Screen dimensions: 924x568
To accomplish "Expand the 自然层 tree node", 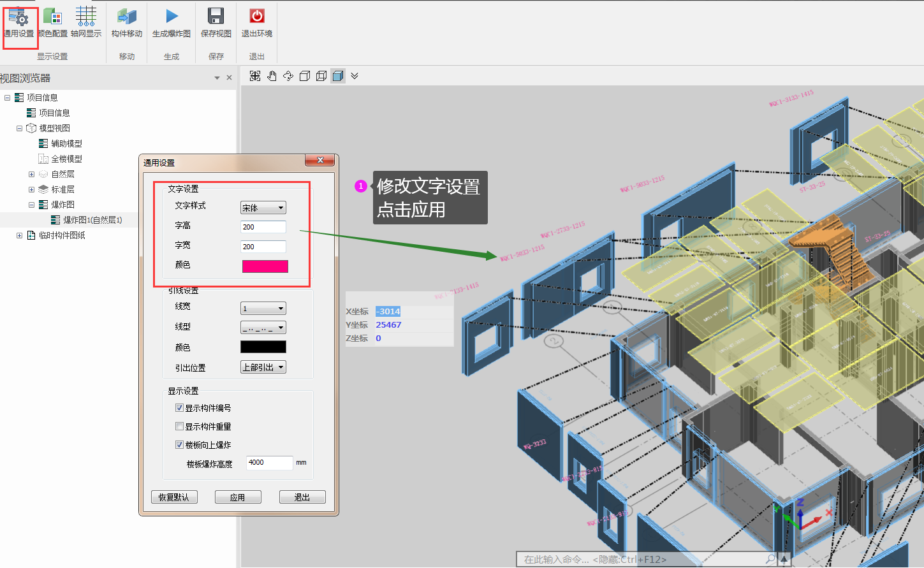I will click(x=31, y=174).
